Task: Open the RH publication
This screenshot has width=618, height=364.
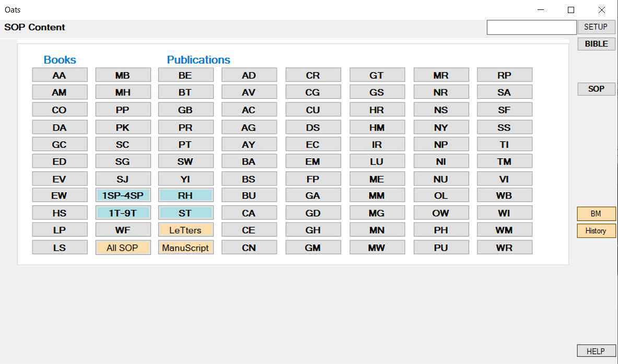Action: click(185, 195)
